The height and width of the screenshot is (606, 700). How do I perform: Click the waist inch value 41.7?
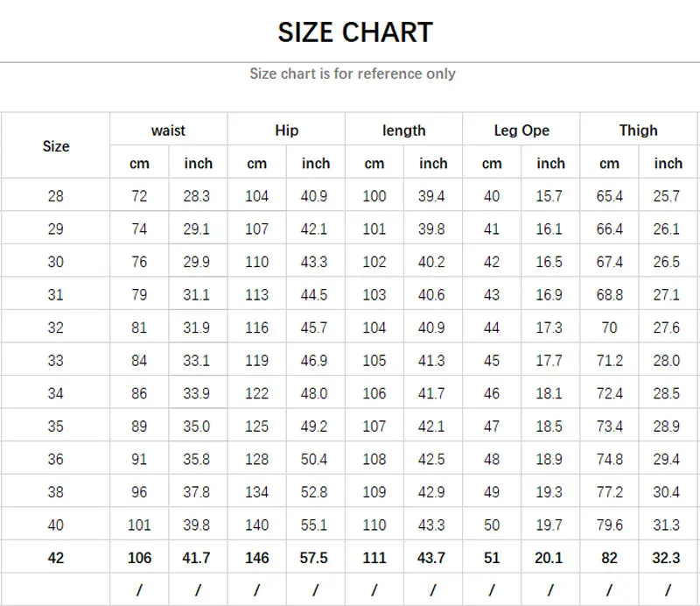click(198, 558)
